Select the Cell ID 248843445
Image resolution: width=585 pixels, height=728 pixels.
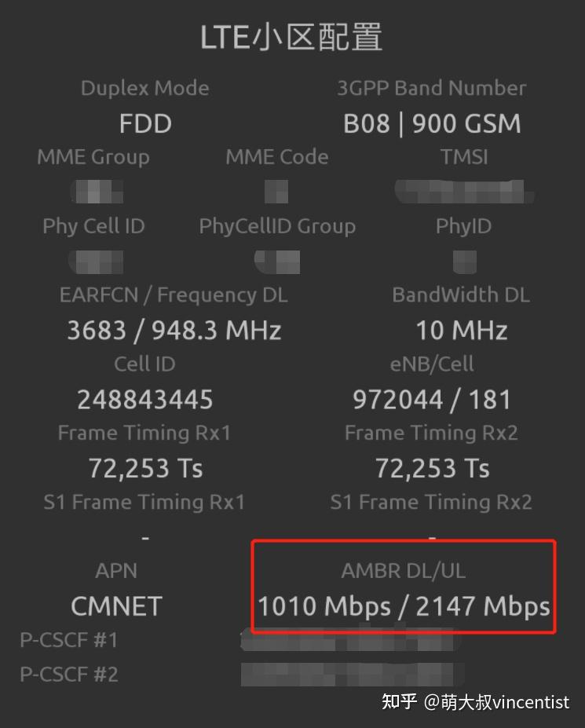[x=144, y=399]
